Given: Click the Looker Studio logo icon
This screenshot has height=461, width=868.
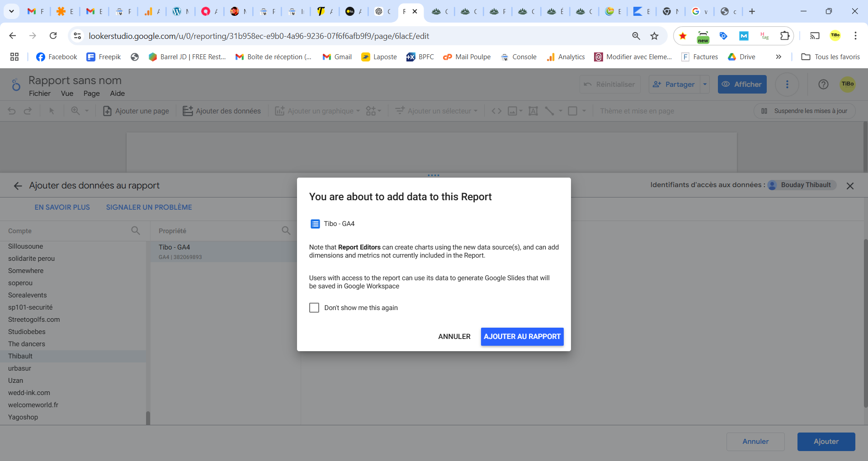Looking at the screenshot, I should (16, 85).
